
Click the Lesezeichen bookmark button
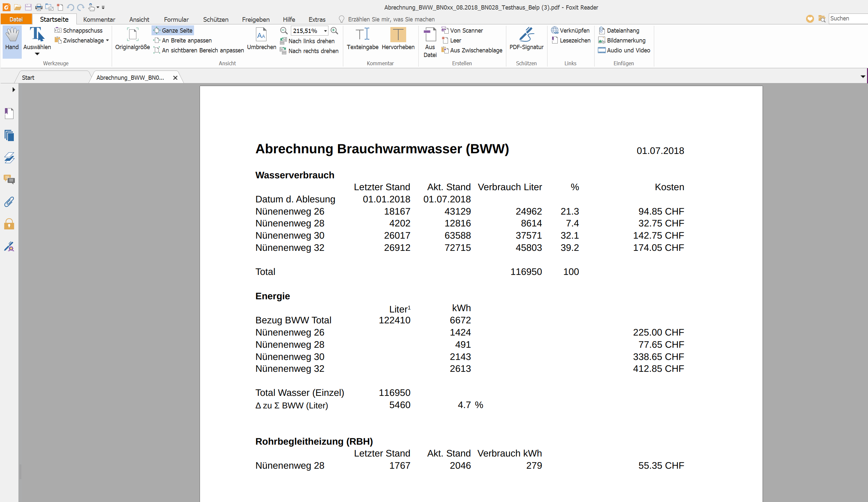pyautogui.click(x=571, y=40)
